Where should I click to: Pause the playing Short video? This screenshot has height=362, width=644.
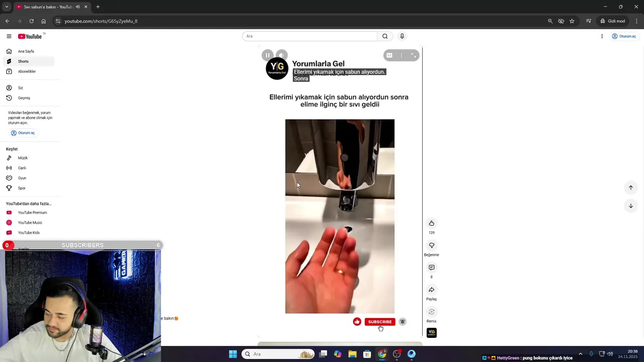268,55
